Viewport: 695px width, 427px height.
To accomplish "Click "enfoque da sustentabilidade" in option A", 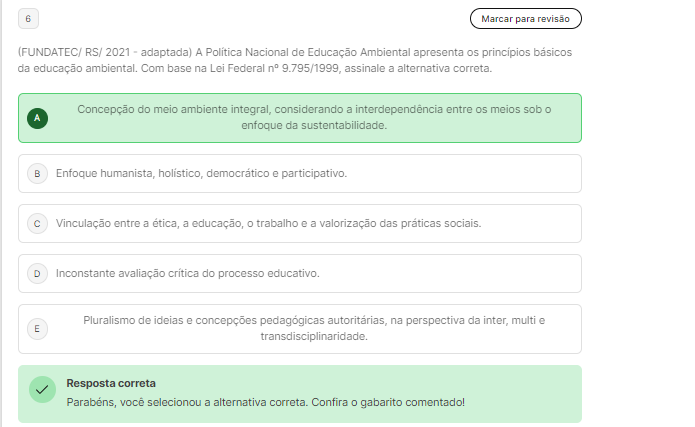I will (x=314, y=126).
